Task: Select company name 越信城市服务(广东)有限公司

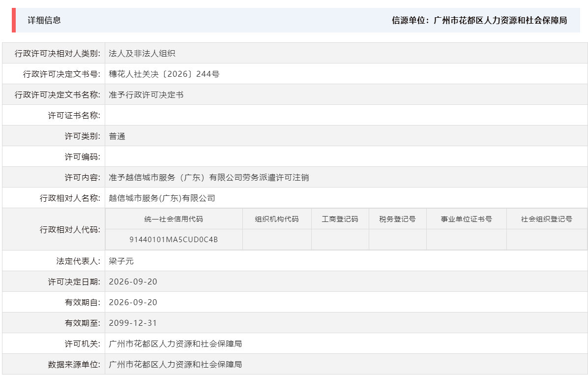Action: tap(162, 198)
